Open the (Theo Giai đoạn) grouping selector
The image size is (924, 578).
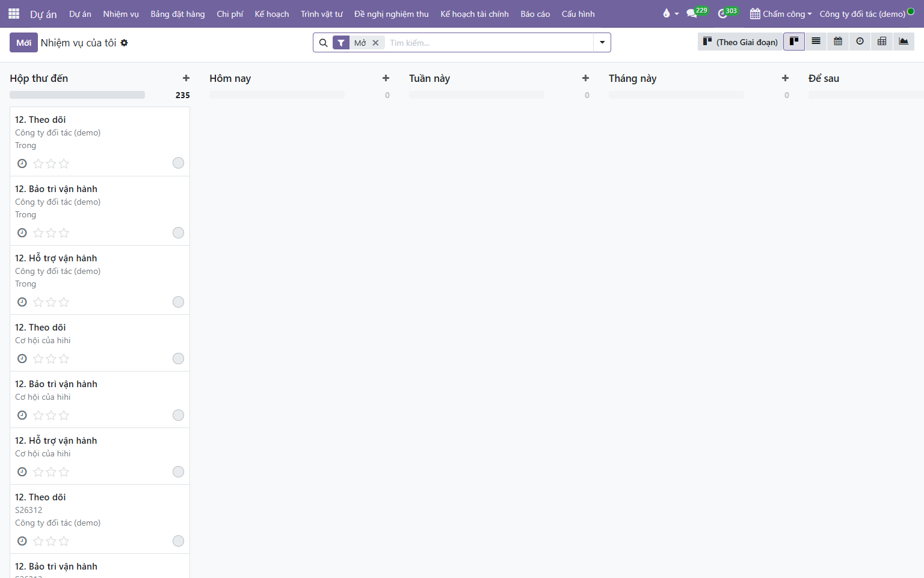741,42
